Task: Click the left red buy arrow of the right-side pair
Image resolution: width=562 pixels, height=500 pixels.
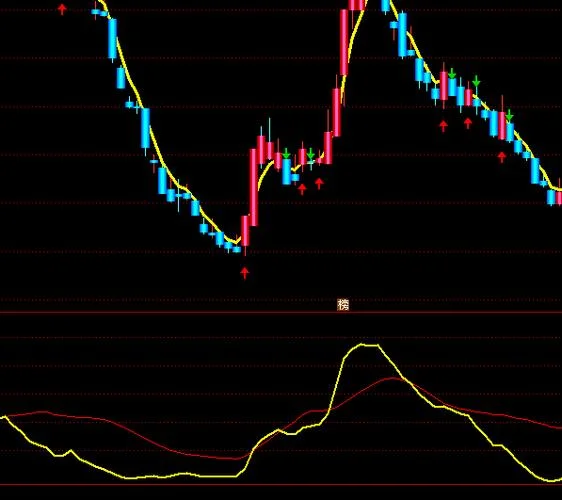Action: click(x=443, y=126)
